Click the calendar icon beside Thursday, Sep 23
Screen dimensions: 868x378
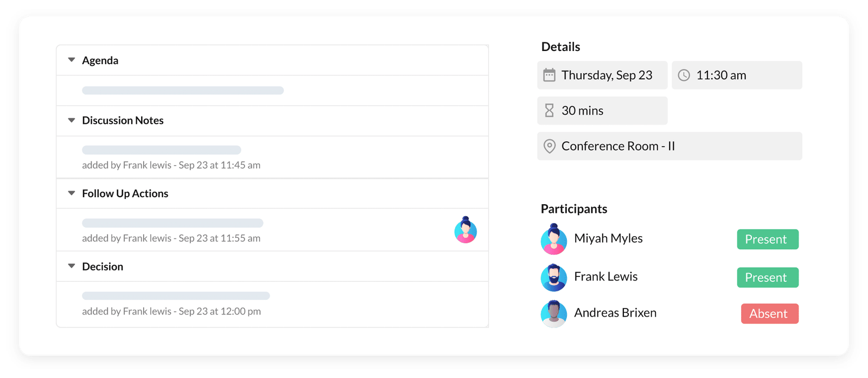[x=549, y=75]
